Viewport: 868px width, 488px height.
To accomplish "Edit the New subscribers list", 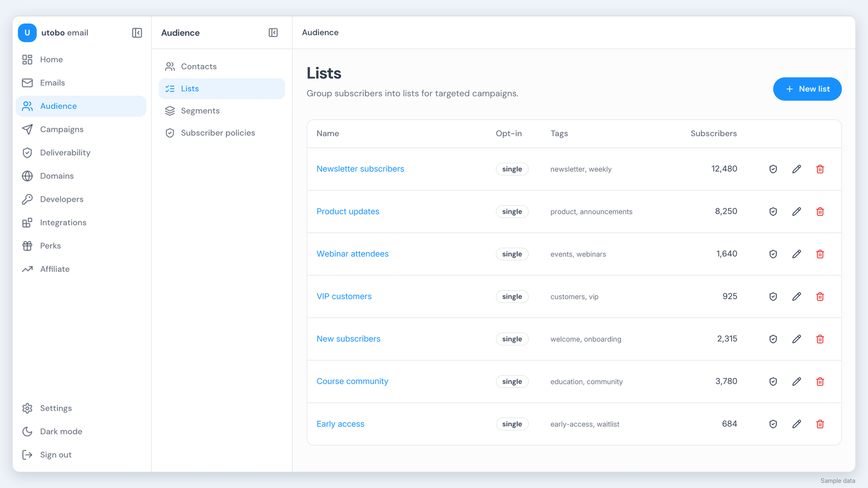I will 796,339.
